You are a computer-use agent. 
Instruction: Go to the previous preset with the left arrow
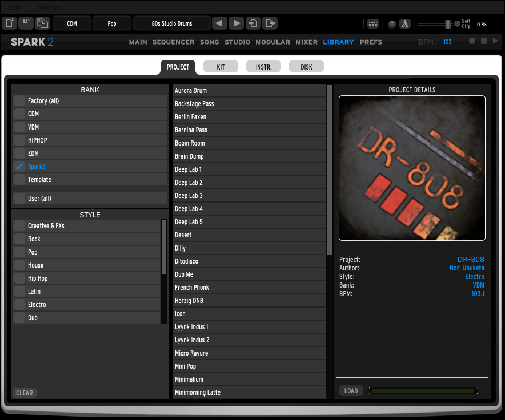pyautogui.click(x=219, y=23)
